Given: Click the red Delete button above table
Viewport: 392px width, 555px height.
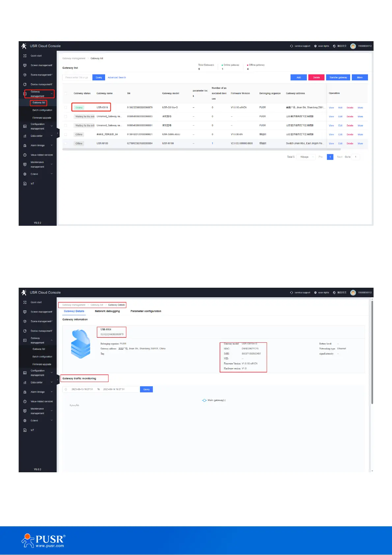Looking at the screenshot, I should (317, 77).
